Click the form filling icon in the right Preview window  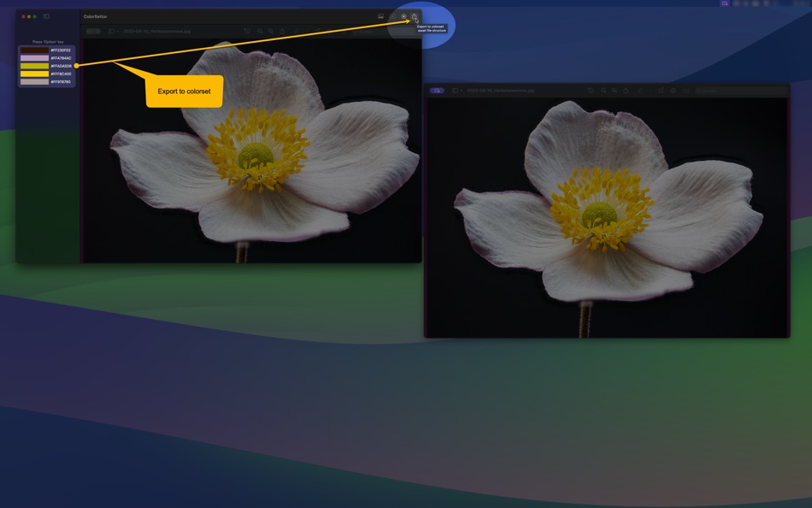(x=686, y=90)
